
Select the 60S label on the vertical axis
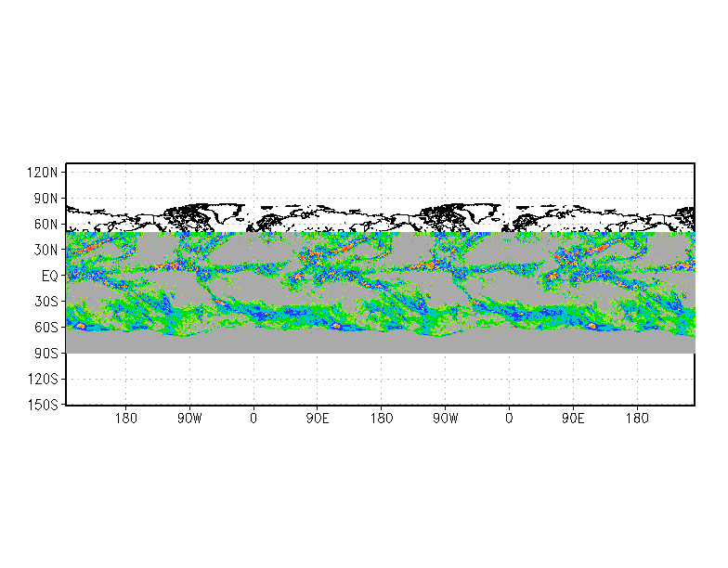pos(46,328)
